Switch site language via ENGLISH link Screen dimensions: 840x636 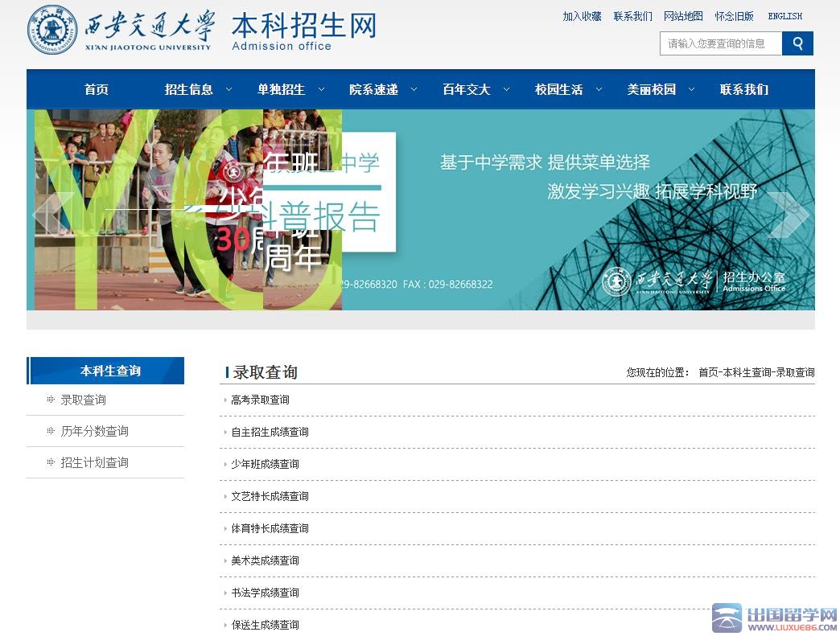point(784,16)
